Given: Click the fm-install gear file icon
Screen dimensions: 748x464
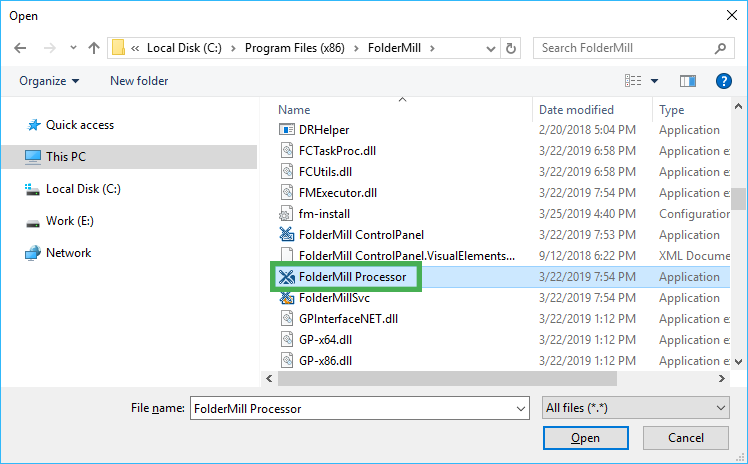Looking at the screenshot, I should (286, 214).
